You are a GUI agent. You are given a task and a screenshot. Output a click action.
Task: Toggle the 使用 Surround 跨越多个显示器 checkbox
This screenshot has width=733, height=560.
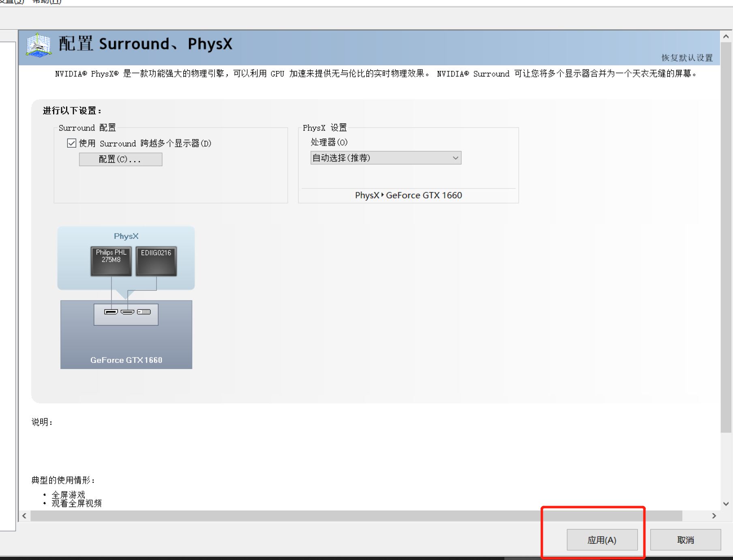(x=72, y=143)
